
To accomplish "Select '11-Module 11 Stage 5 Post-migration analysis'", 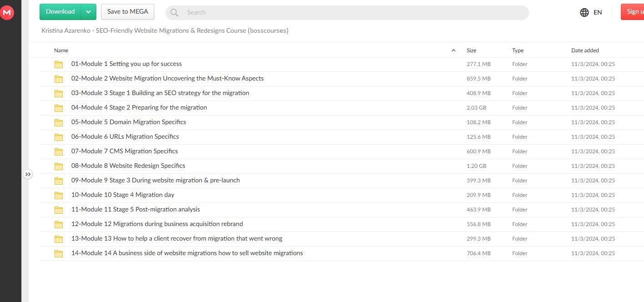I will [135, 210].
